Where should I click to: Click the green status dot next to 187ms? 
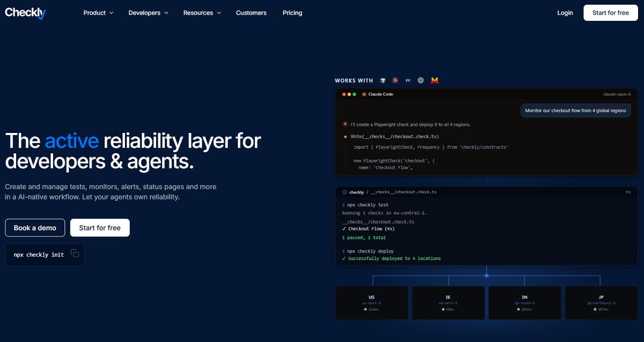(595, 309)
